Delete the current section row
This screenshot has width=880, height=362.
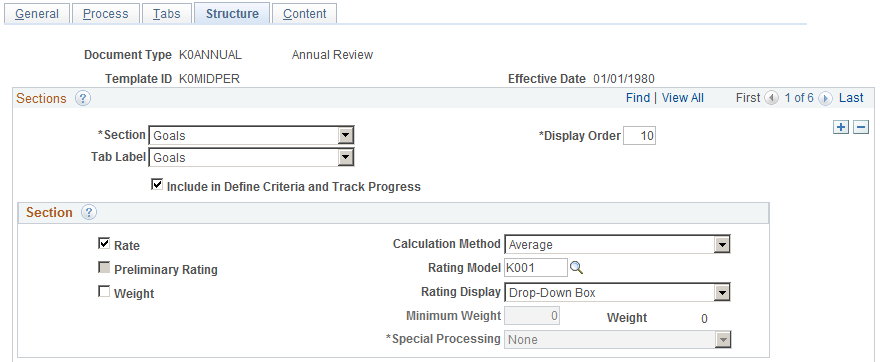pos(861,127)
